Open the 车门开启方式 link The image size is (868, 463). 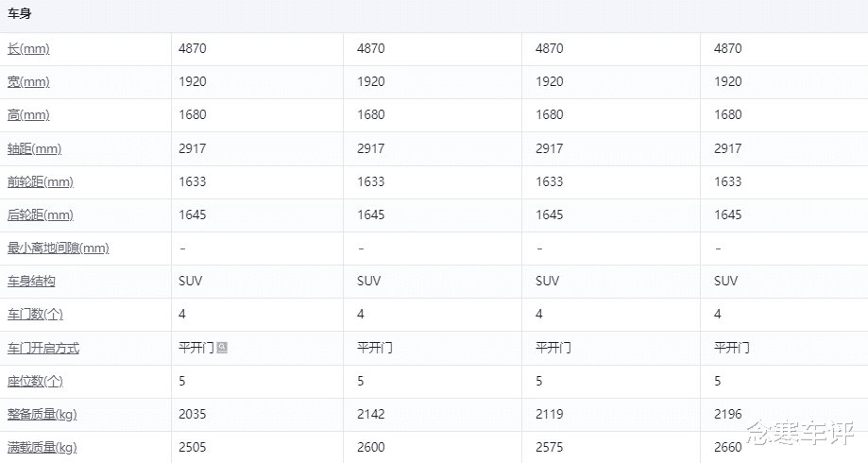click(x=43, y=349)
